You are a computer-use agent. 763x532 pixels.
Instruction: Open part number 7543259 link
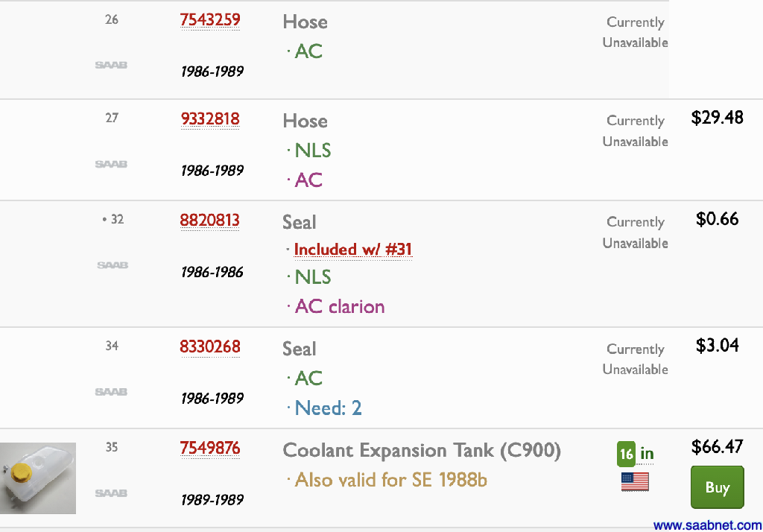point(209,20)
